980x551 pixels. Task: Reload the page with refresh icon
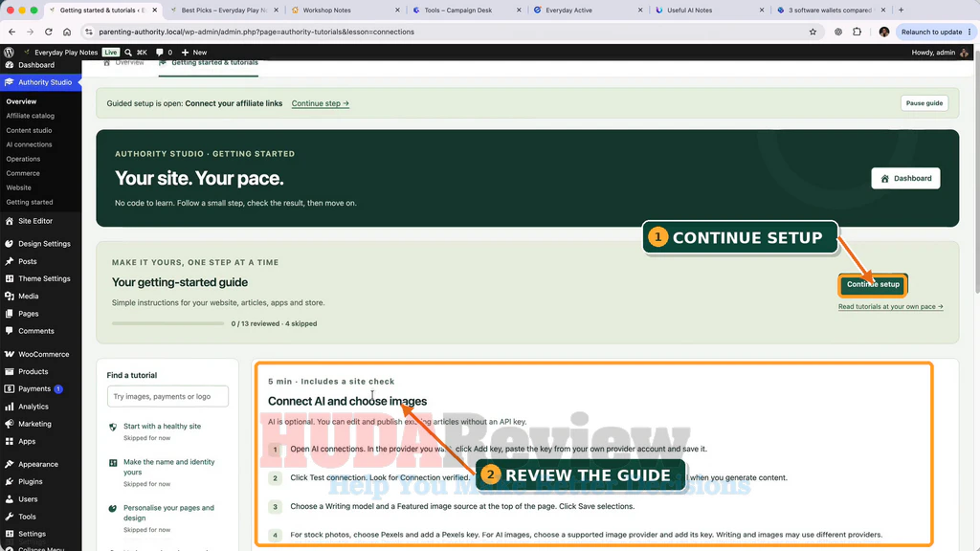[x=48, y=32]
